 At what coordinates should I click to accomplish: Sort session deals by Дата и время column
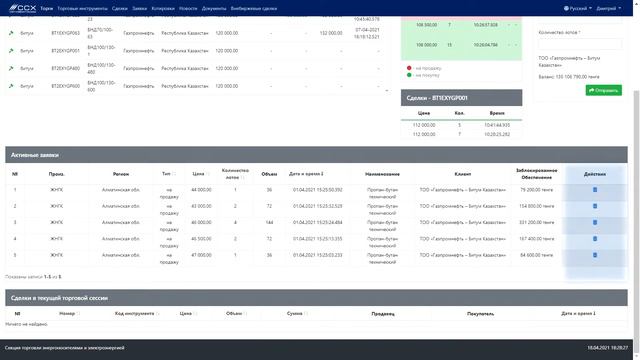point(578,313)
